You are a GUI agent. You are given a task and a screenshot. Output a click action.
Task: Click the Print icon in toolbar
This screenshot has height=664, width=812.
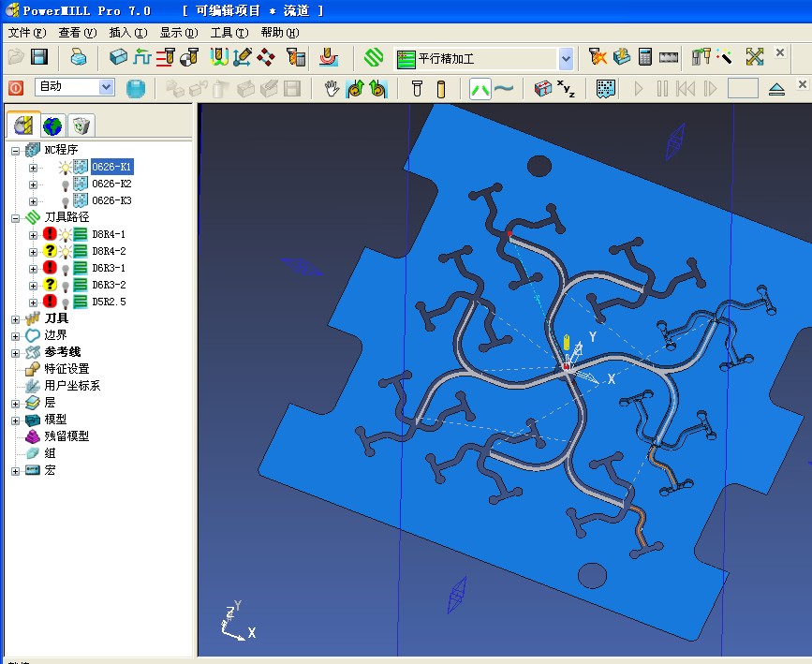[x=78, y=57]
